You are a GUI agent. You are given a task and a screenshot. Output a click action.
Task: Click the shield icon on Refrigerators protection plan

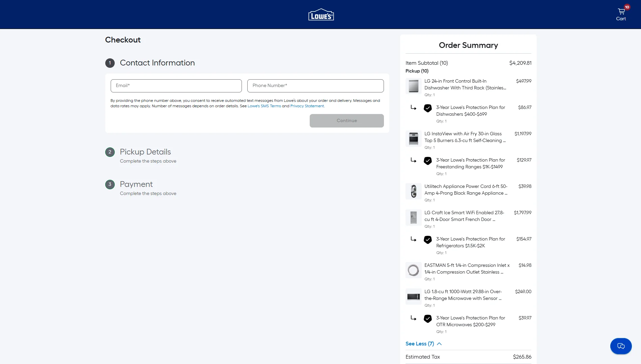pos(428,240)
